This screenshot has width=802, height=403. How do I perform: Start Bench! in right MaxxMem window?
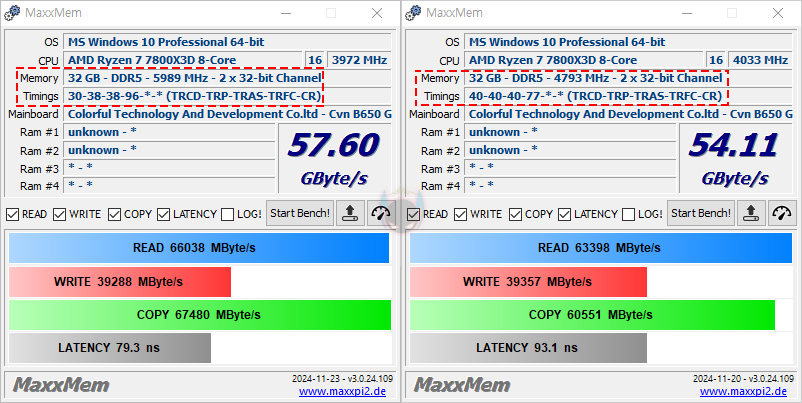point(701,213)
